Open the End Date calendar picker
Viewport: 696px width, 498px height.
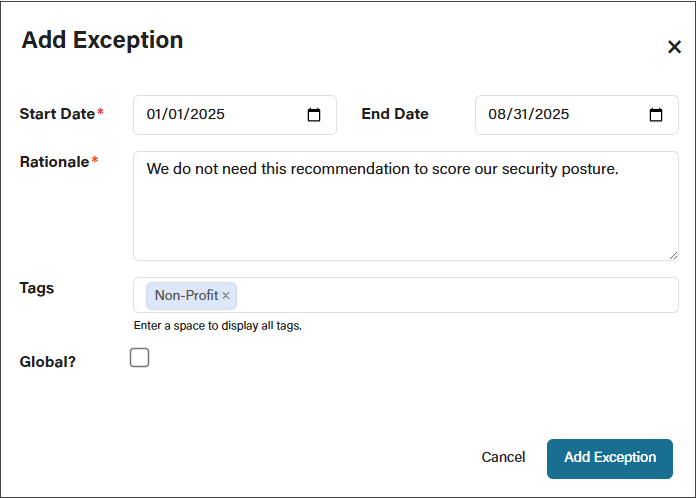pyautogui.click(x=656, y=115)
